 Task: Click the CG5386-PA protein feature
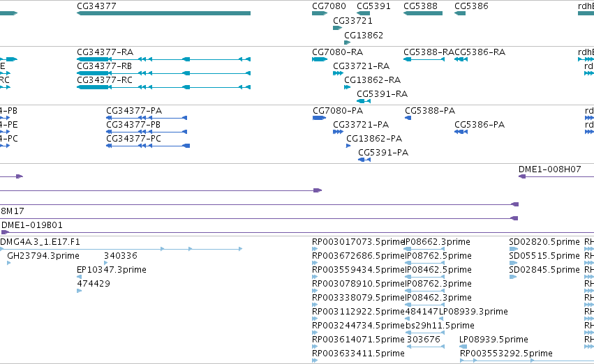461,132
